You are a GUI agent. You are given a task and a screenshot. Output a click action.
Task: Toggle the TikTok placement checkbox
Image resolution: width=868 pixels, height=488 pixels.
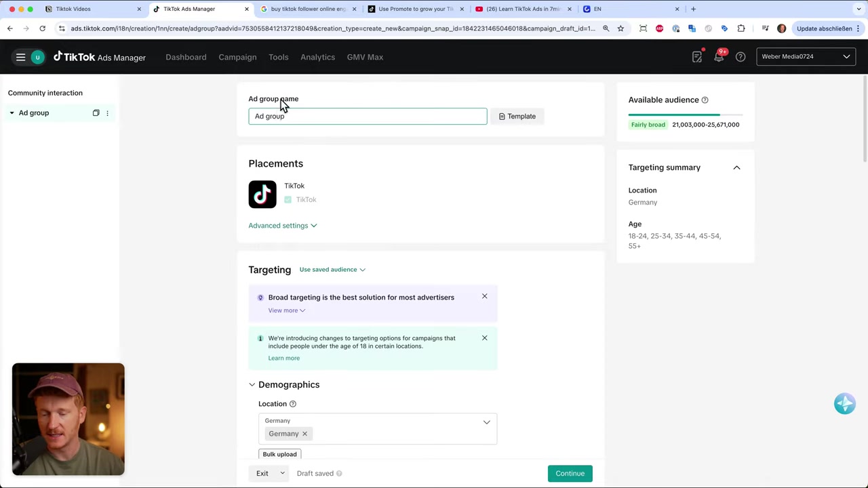click(288, 200)
